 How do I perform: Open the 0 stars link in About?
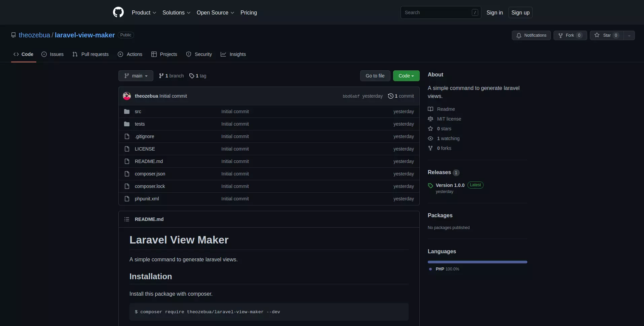click(x=444, y=129)
